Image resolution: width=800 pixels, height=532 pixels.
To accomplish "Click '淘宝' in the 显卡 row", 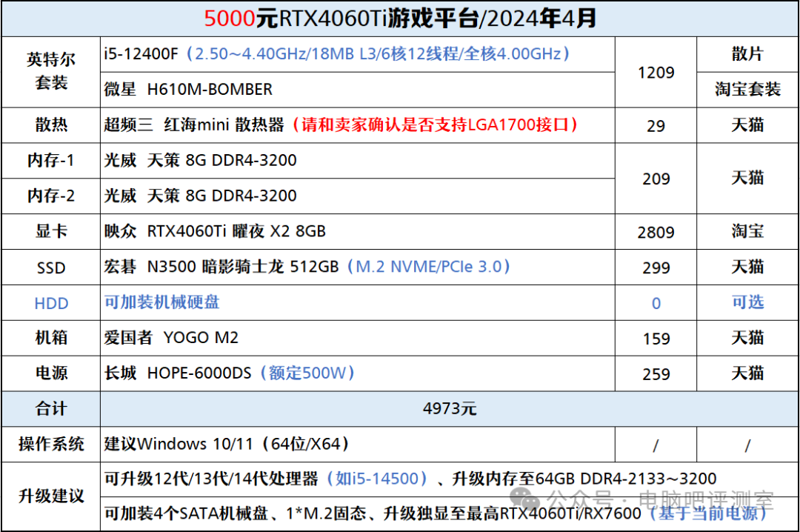I will pyautogui.click(x=747, y=231).
